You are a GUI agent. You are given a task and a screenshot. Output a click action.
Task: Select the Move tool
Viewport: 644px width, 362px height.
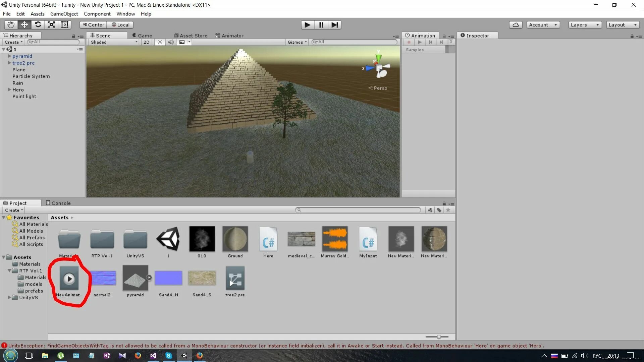[24, 24]
